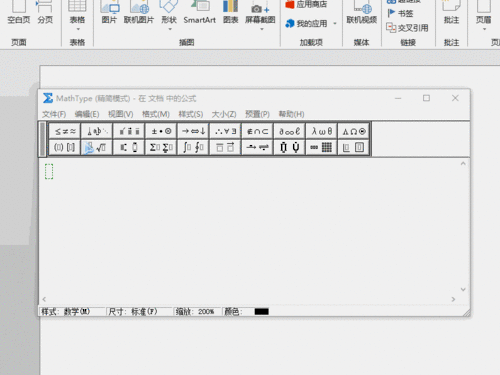Image resolution: width=500 pixels, height=375 pixels.
Task: Open the products and set theory templates palette
Action: pos(290,147)
